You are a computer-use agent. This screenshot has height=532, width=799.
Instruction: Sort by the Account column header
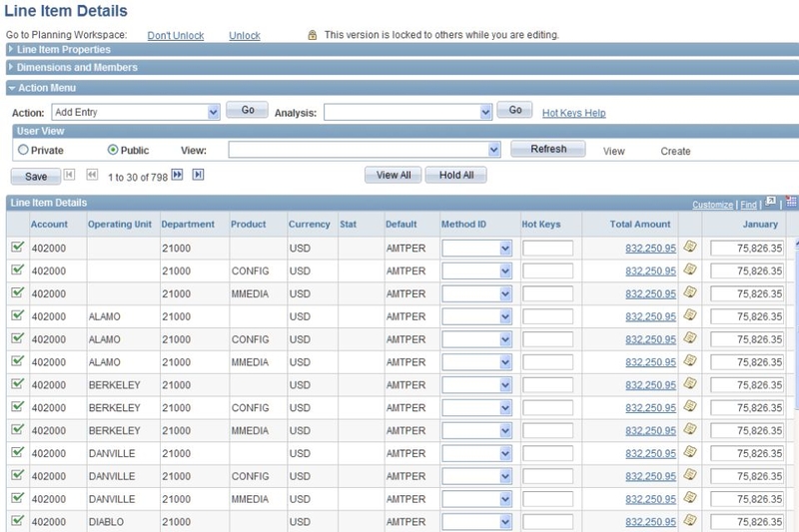coord(49,224)
